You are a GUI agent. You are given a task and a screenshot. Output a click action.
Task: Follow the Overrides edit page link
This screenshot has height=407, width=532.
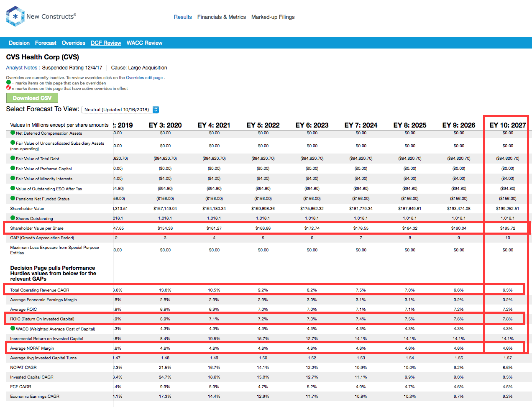(x=144, y=78)
